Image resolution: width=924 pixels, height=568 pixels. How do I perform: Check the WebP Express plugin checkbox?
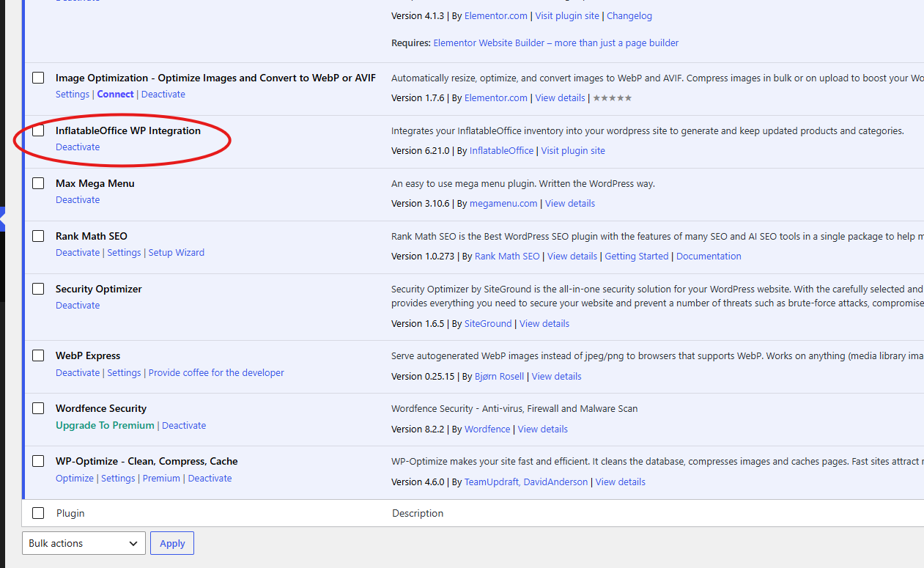tap(38, 355)
